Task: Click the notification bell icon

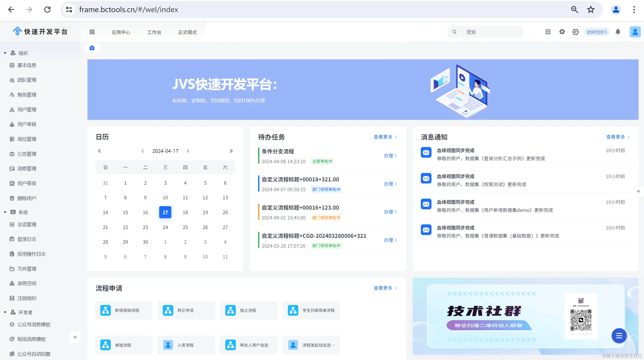Action: click(618, 32)
